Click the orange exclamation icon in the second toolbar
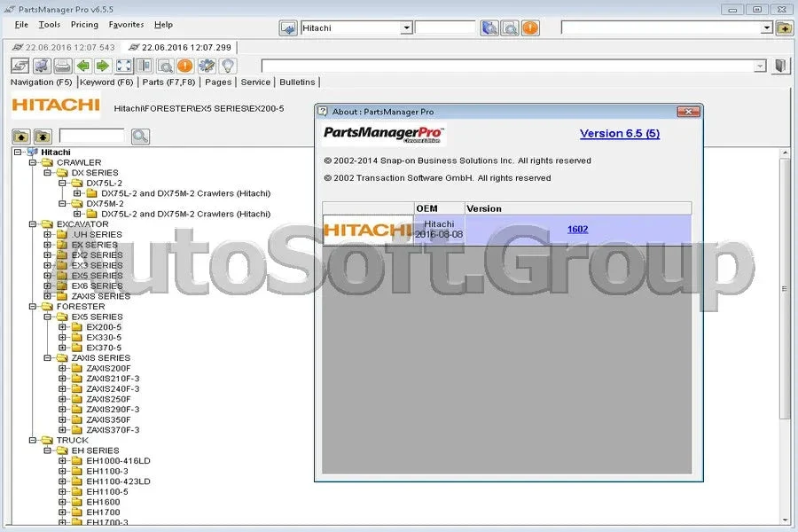Screen dimensions: 798x532 [185, 66]
